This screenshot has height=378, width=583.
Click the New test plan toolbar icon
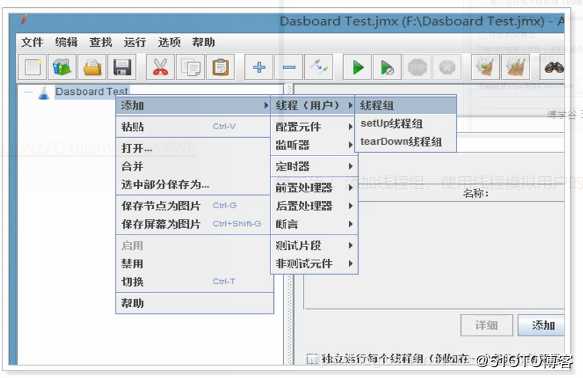[32, 67]
